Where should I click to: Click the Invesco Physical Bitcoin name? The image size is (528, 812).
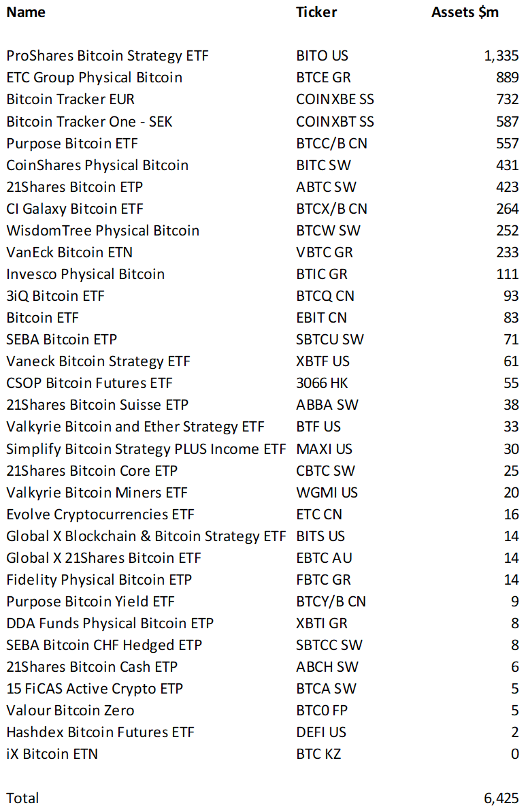[86, 274]
